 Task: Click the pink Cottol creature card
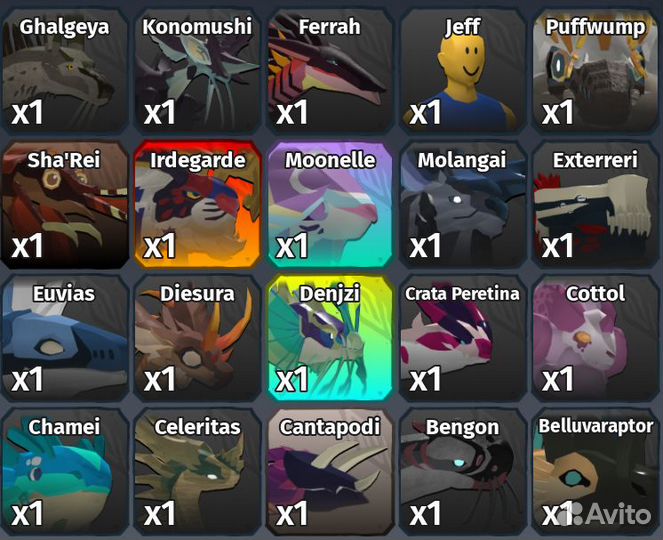tap(595, 338)
